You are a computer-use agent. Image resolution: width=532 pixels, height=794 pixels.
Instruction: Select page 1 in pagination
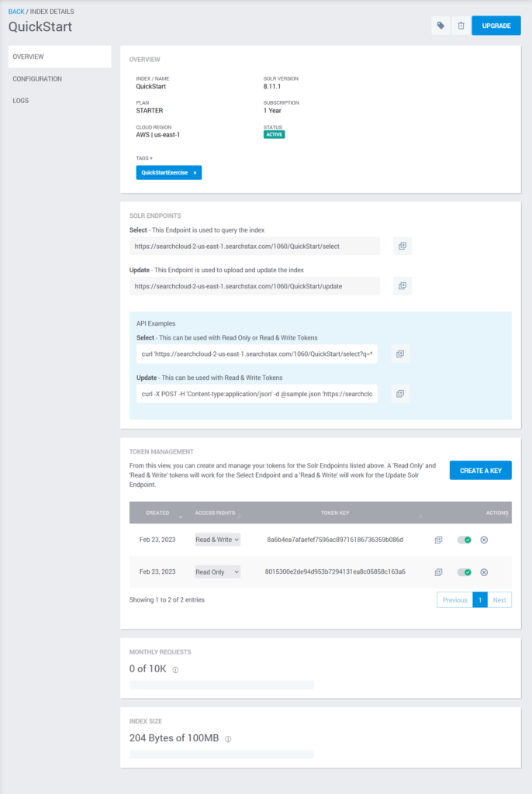pos(480,600)
